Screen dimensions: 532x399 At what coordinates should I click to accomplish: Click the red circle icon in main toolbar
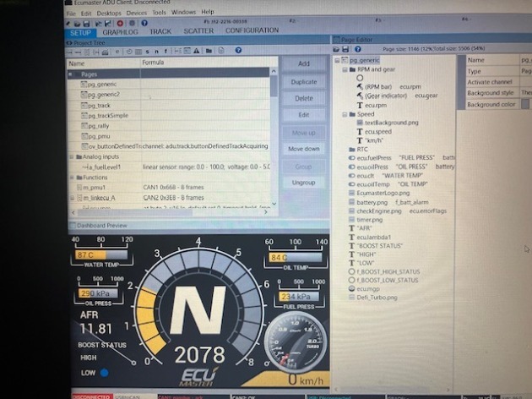coord(120,24)
